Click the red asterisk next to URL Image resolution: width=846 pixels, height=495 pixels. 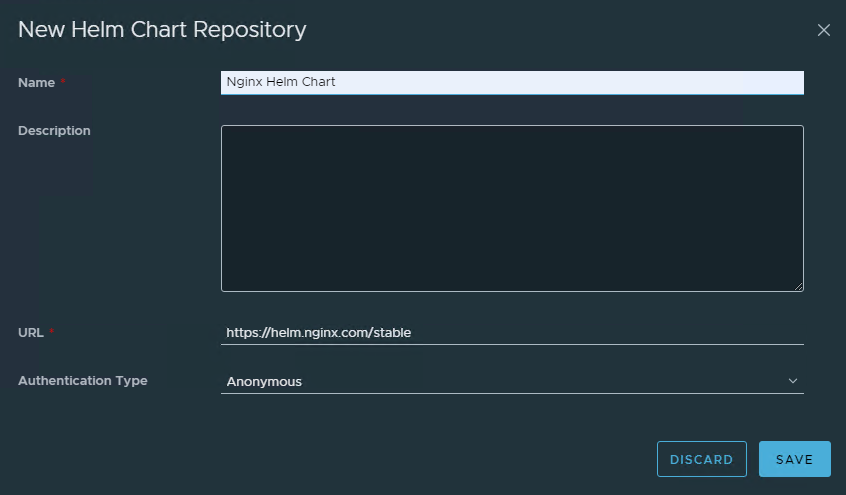[x=51, y=332]
